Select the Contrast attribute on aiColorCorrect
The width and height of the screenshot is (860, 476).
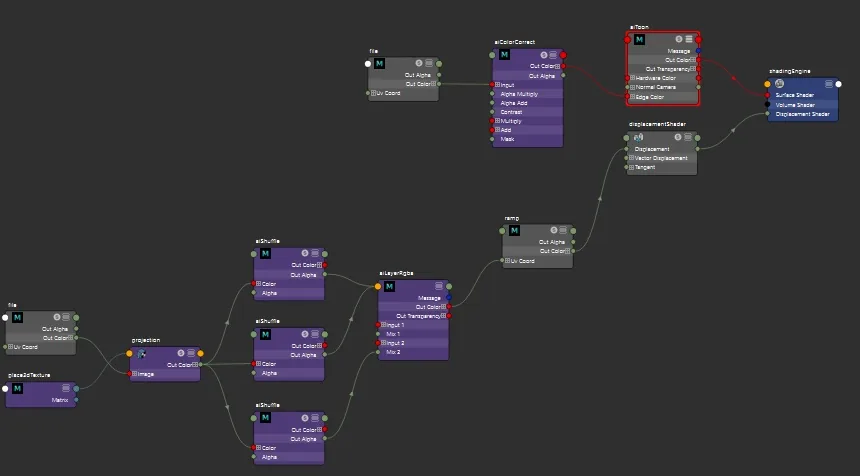tap(528, 112)
